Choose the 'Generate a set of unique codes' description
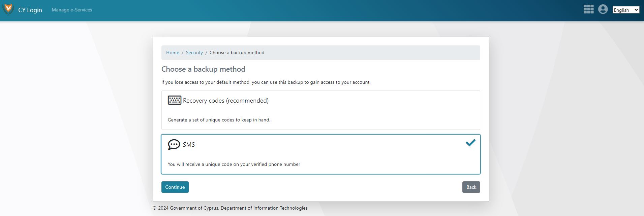Screen dimensions: 644x216 tap(219, 120)
